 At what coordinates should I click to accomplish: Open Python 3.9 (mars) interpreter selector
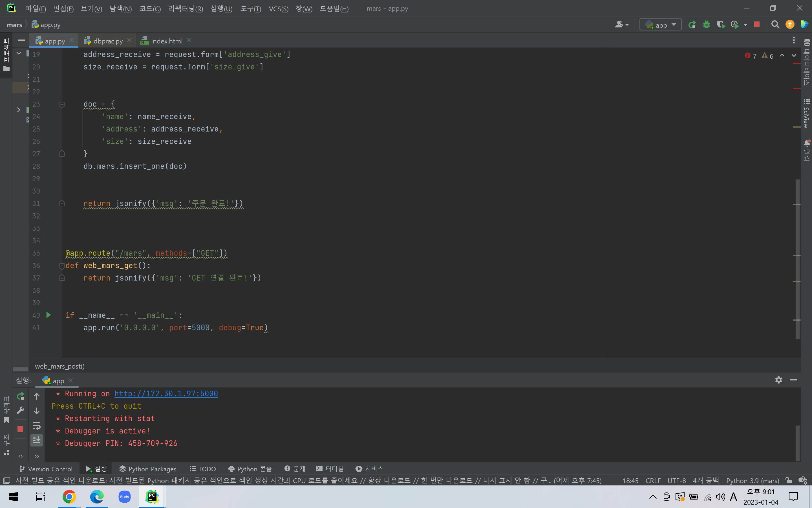click(753, 481)
